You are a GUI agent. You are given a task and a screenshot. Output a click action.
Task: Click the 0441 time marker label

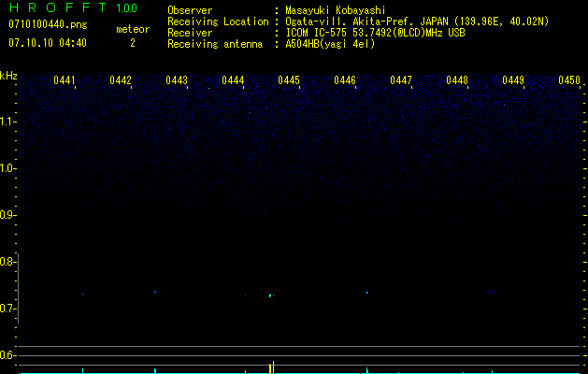[65, 80]
